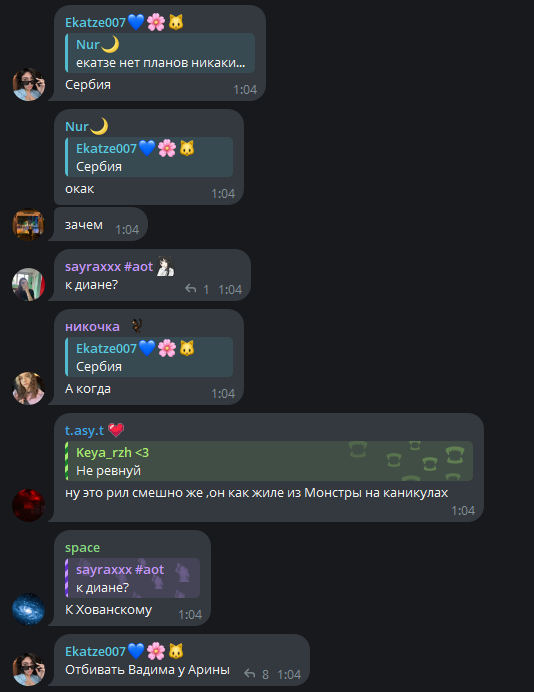
Task: Click the galaxy avatar of space
Action: [29, 609]
